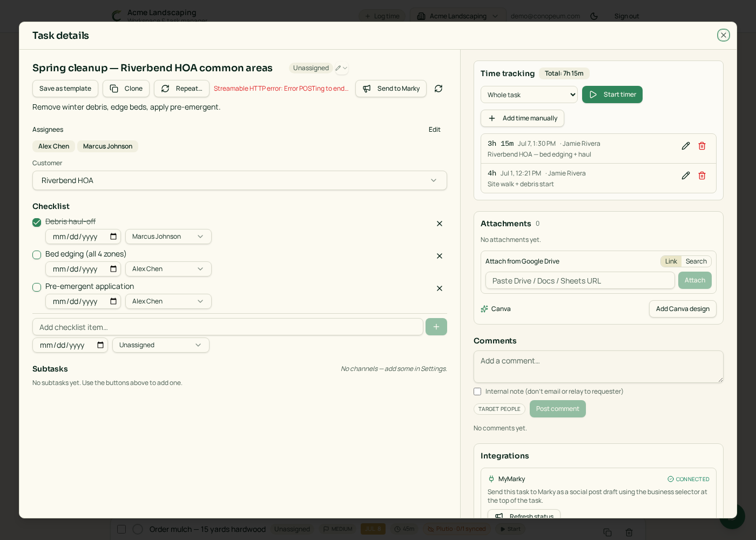Viewport: 756px width, 540px height.
Task: Open Acme Landscaping workspace switcher in header
Action: pos(458,16)
